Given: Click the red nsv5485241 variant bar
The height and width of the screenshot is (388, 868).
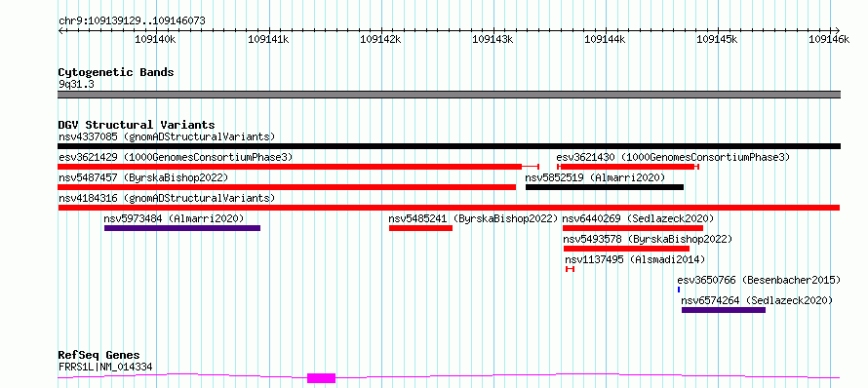Looking at the screenshot, I should [x=420, y=228].
